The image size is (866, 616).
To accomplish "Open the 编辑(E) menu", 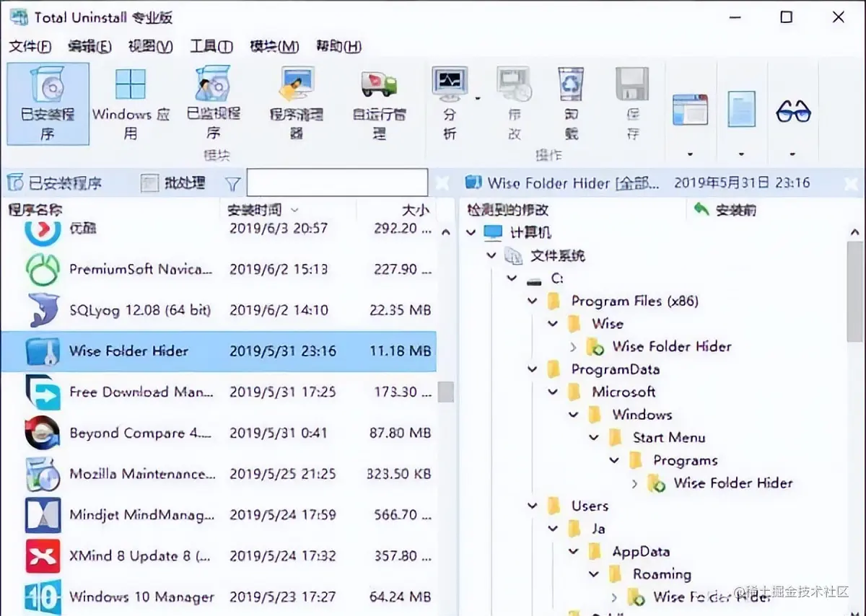I will tap(89, 46).
